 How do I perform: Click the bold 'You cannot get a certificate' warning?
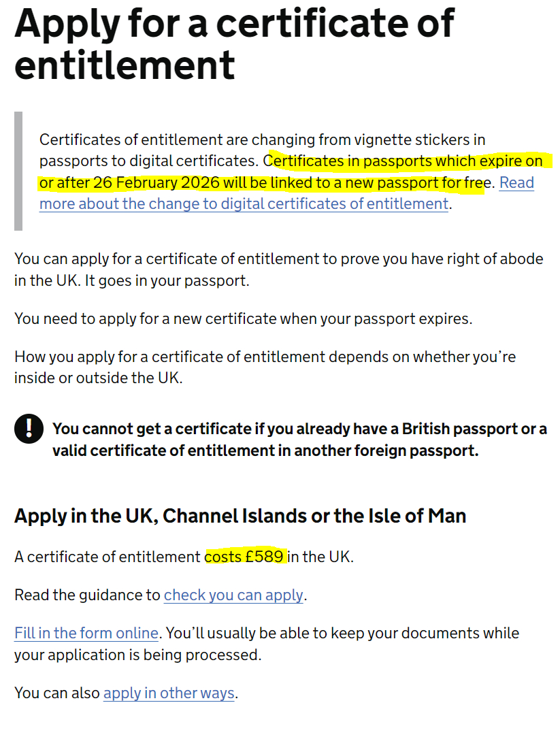point(299,440)
